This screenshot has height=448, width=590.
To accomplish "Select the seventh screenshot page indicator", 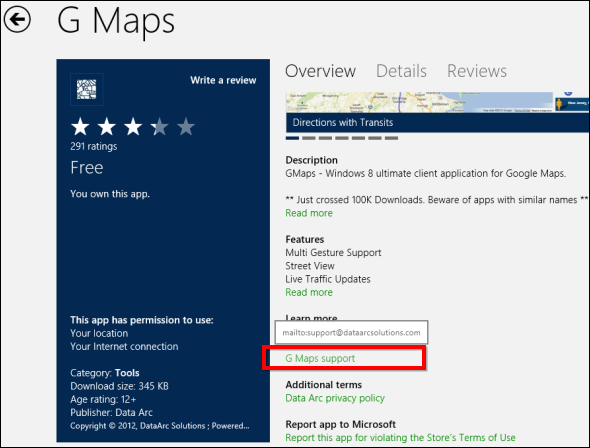I will pyautogui.click(x=391, y=138).
